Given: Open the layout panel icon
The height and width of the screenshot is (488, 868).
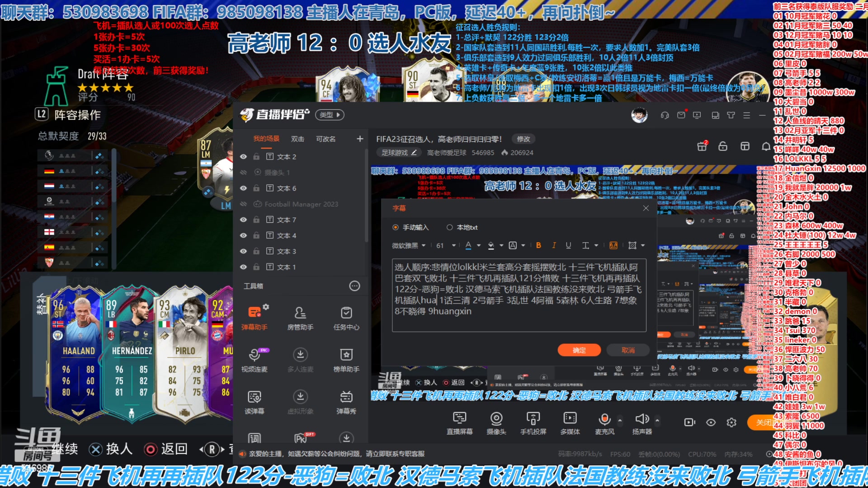Looking at the screenshot, I should coord(745,146).
